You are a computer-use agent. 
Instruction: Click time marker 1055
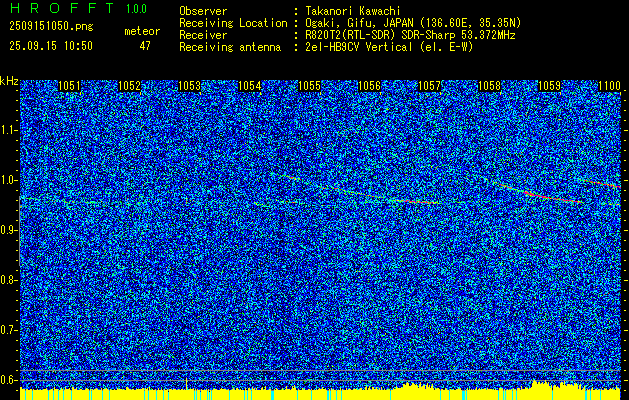310,86
